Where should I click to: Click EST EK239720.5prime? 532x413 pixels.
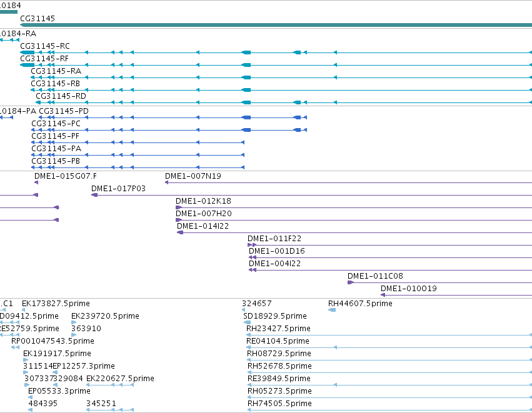point(105,316)
